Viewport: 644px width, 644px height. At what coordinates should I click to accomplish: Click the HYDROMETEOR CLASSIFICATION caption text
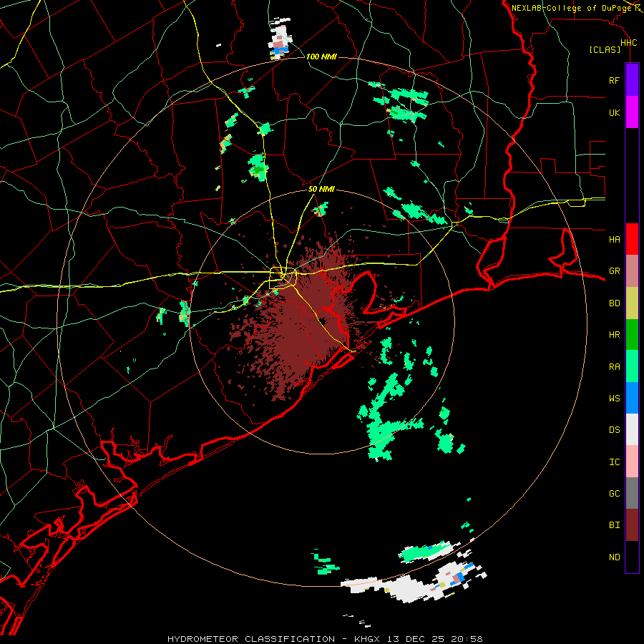(251, 639)
